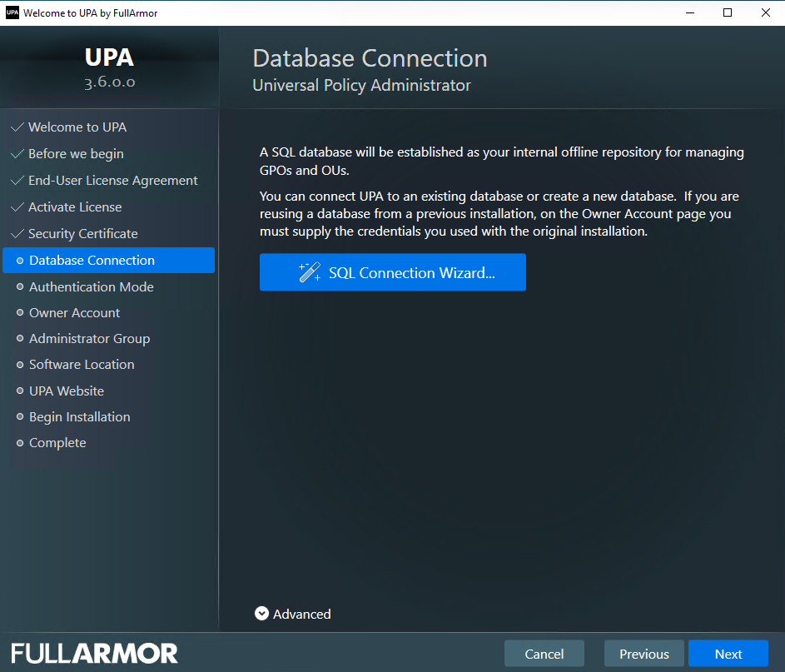The height and width of the screenshot is (672, 785).
Task: Jump to Before we begin step
Action: (x=76, y=154)
